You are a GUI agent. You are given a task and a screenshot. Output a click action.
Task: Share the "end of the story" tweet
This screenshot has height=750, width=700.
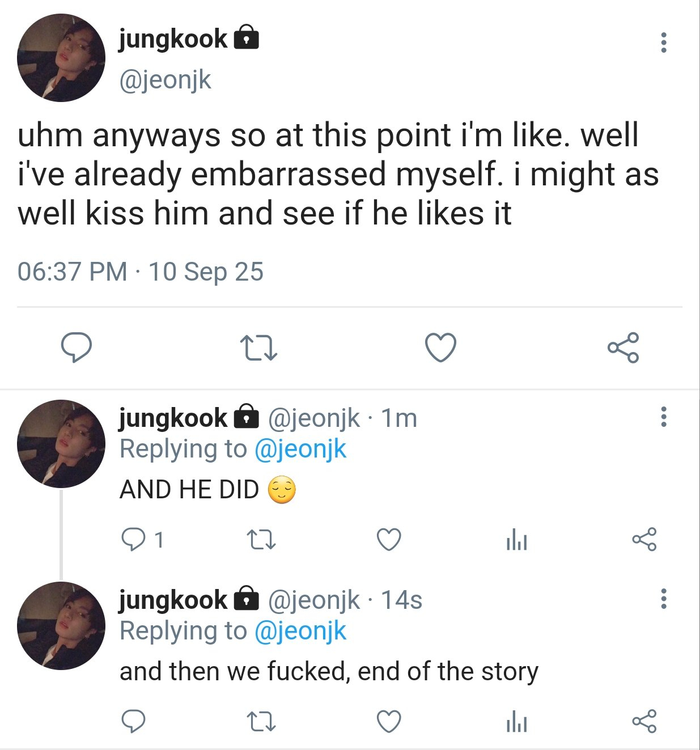(x=644, y=722)
